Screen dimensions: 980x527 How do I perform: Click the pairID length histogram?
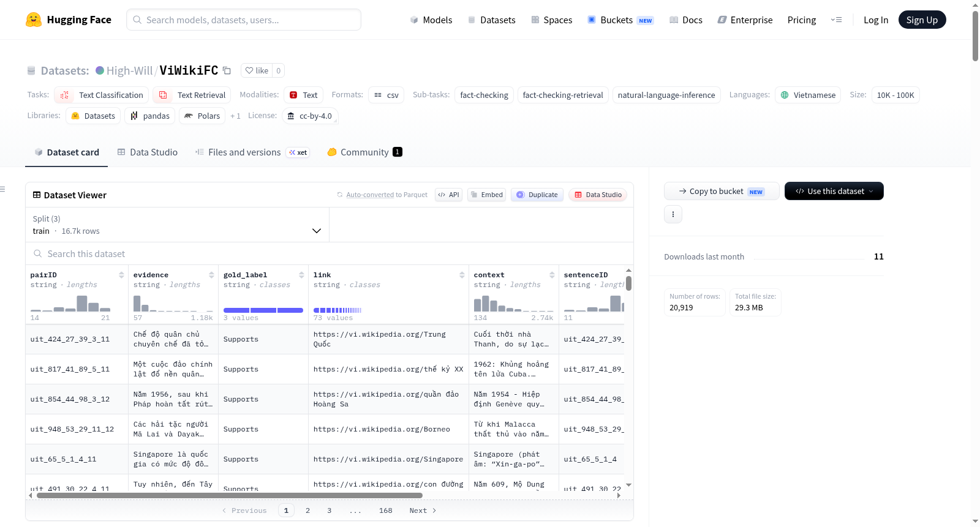pos(70,303)
